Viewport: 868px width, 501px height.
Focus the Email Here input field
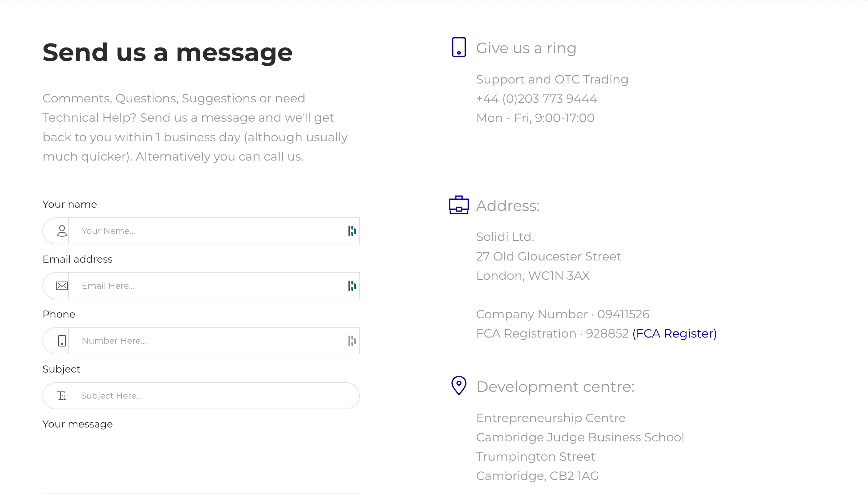207,286
